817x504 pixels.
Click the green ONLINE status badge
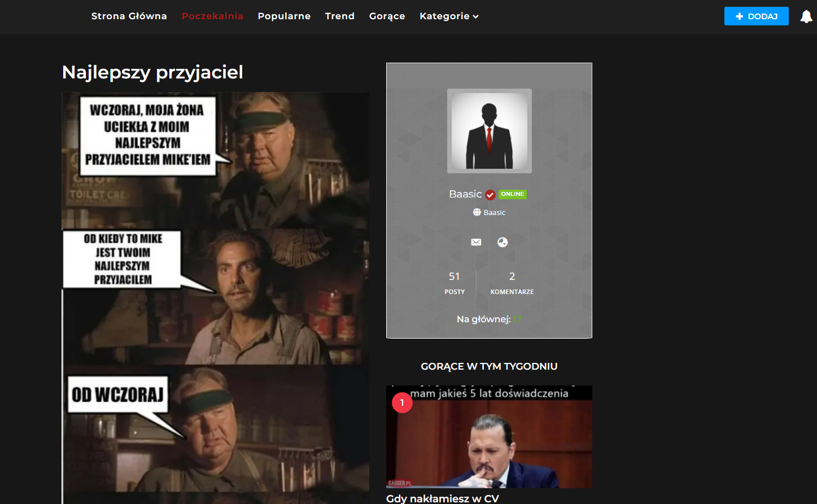point(512,194)
